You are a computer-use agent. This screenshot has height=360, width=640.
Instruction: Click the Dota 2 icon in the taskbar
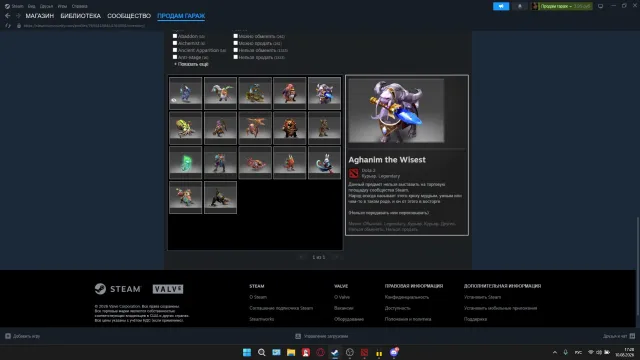[x=364, y=352]
